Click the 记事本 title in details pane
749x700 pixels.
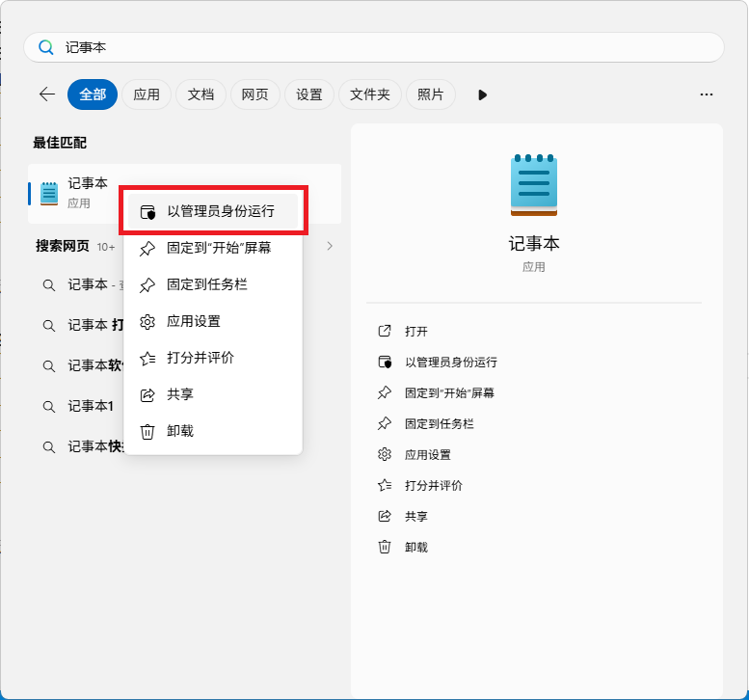[534, 244]
